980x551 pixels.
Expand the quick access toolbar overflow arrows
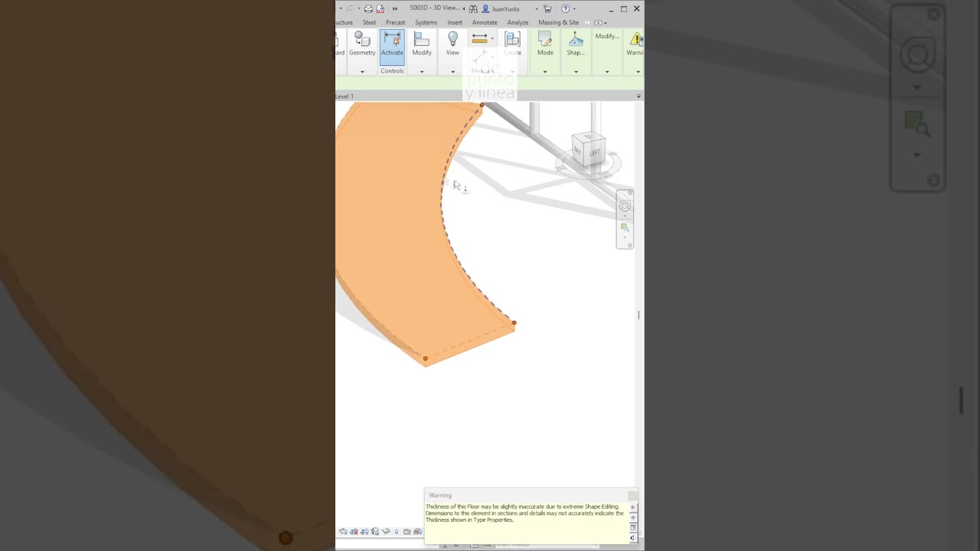click(x=395, y=9)
